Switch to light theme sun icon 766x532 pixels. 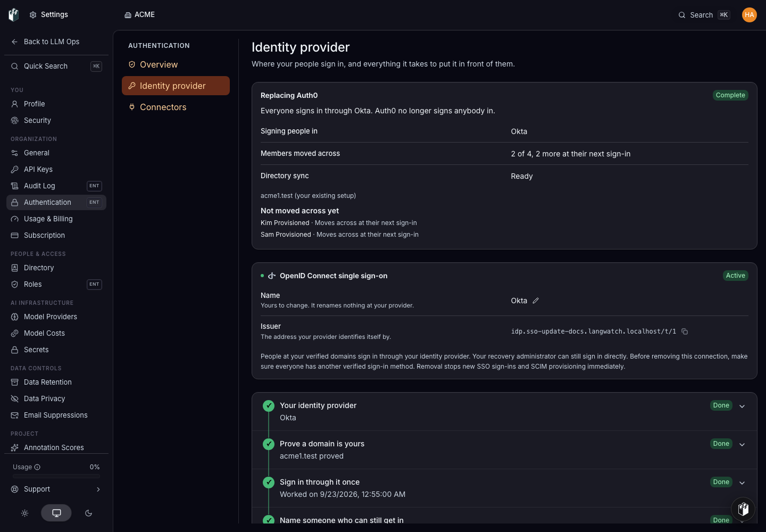coord(24,513)
